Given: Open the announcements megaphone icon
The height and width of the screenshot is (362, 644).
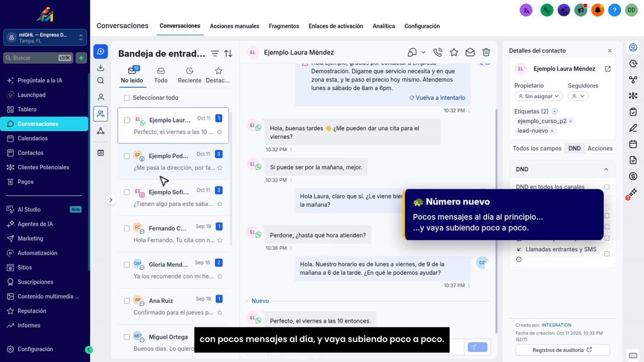Looking at the screenshot, I should click(581, 11).
